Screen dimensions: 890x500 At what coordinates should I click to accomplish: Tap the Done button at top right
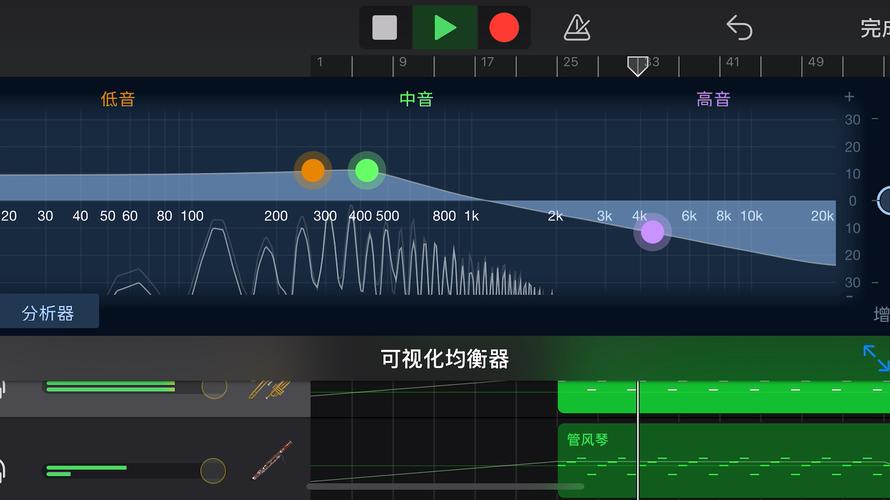875,28
